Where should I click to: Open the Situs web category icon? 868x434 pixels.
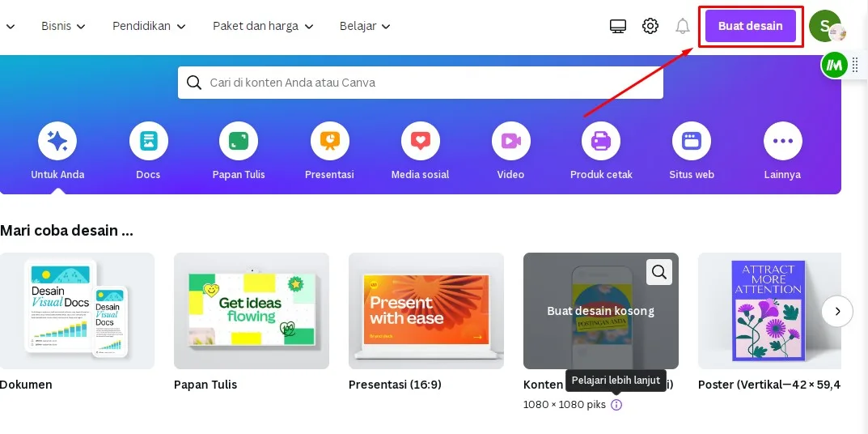[692, 141]
